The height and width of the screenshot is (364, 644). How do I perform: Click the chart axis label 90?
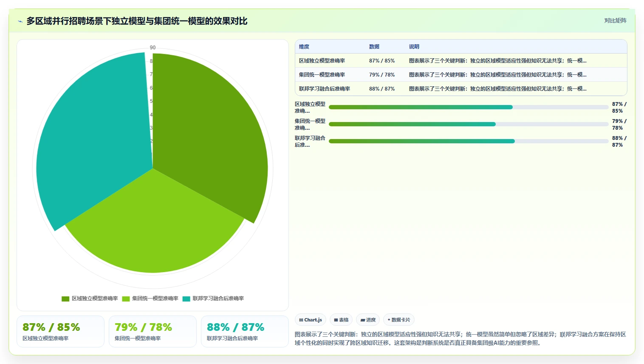153,48
